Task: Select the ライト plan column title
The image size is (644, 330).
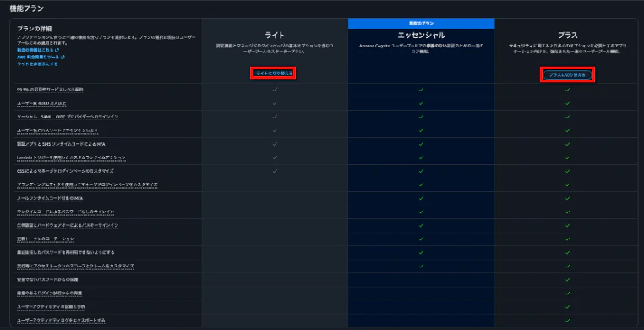Action: coord(275,36)
